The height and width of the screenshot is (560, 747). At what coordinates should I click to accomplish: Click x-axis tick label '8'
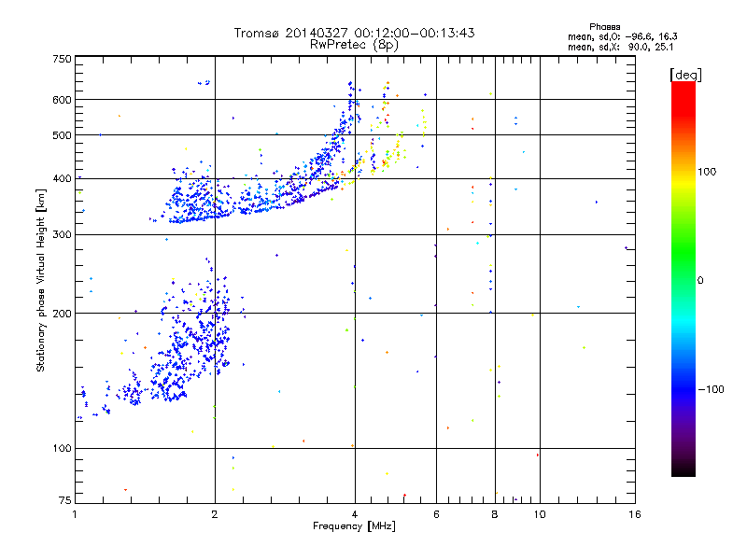[x=495, y=514]
